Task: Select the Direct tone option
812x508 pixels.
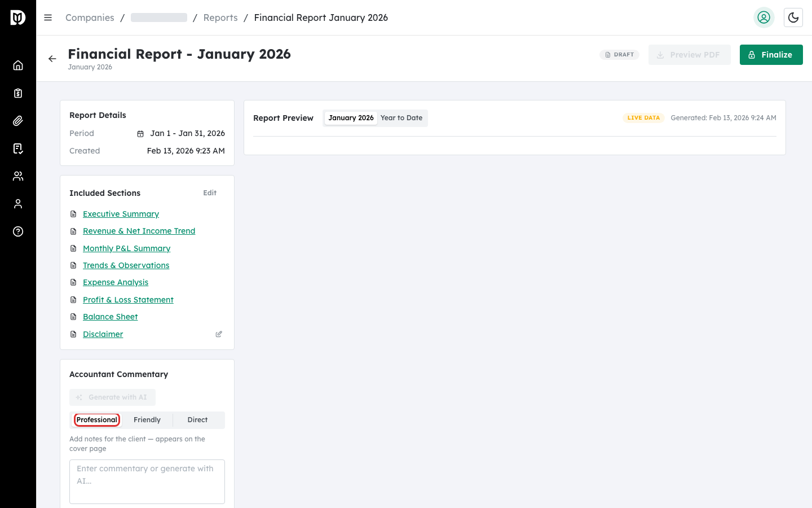Action: click(197, 420)
